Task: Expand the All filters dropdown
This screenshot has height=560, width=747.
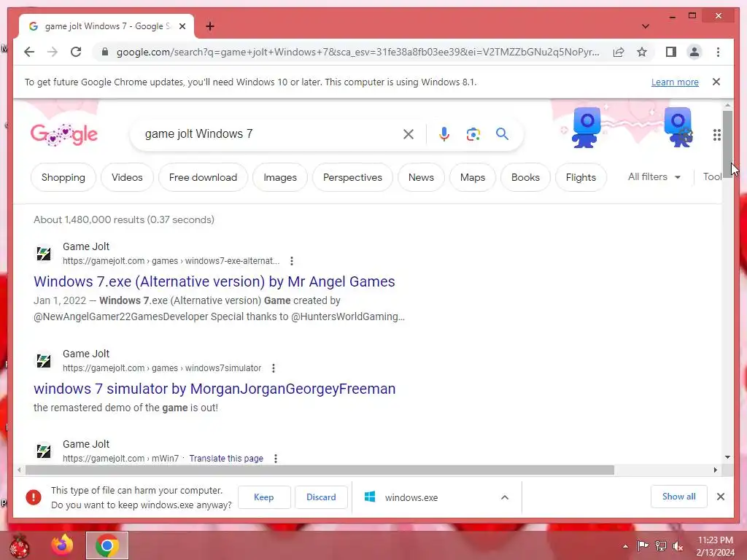Action: click(654, 176)
